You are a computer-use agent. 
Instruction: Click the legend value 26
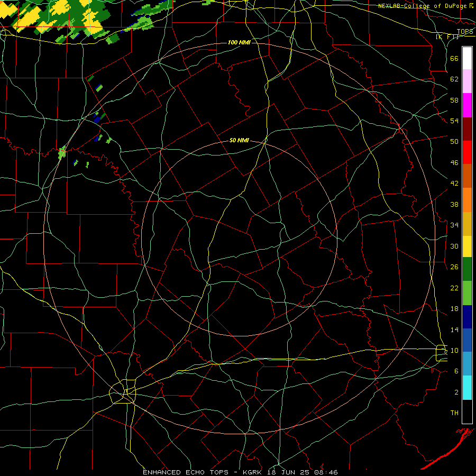[x=454, y=267]
